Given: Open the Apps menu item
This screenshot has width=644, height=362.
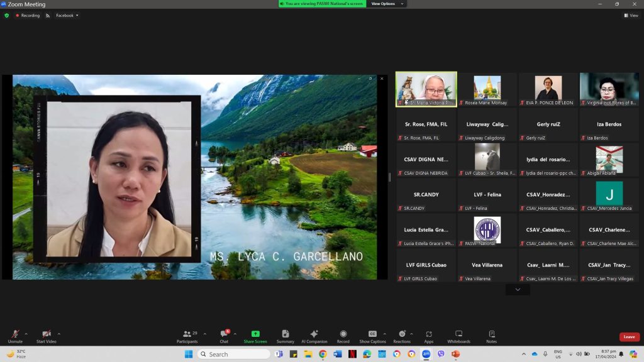Looking at the screenshot, I should (x=429, y=336).
